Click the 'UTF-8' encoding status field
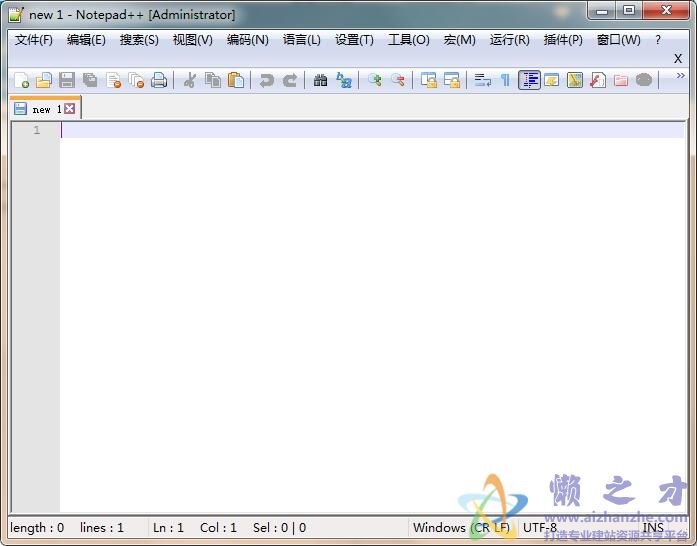The height and width of the screenshot is (546, 697). (540, 528)
